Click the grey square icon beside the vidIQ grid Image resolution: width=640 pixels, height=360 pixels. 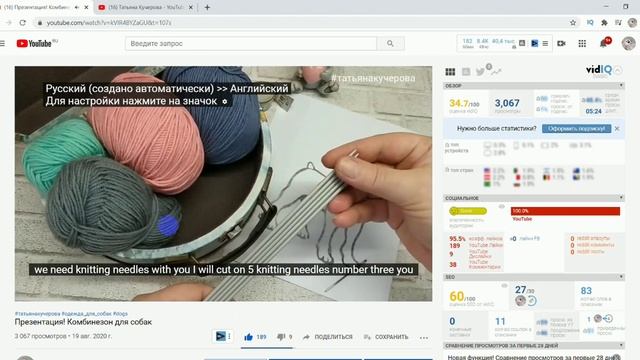pos(466,72)
